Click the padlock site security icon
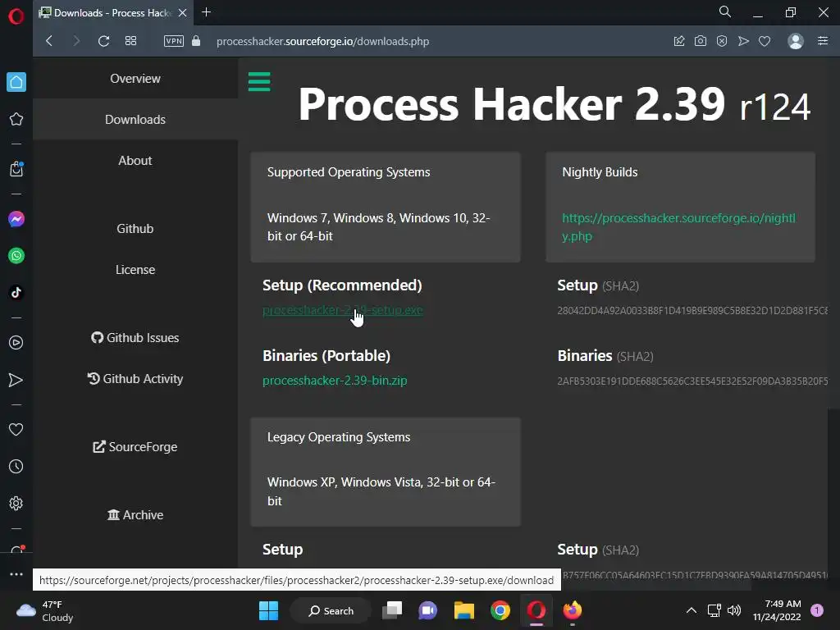The image size is (840, 630). point(196,41)
